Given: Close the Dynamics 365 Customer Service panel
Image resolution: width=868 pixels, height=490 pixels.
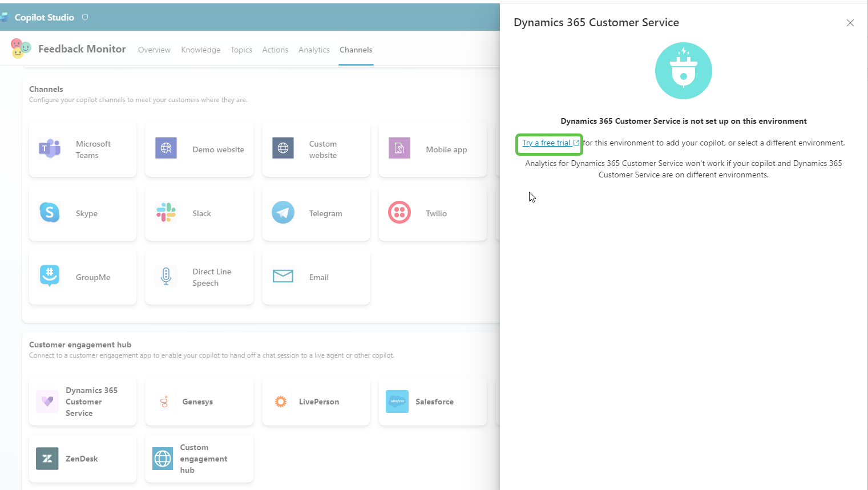Looking at the screenshot, I should pyautogui.click(x=850, y=23).
